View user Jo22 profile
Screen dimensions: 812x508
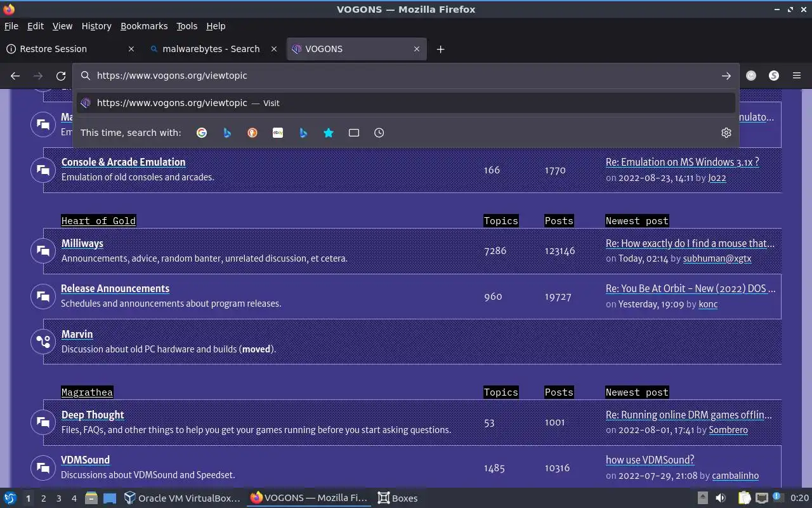pos(717,178)
